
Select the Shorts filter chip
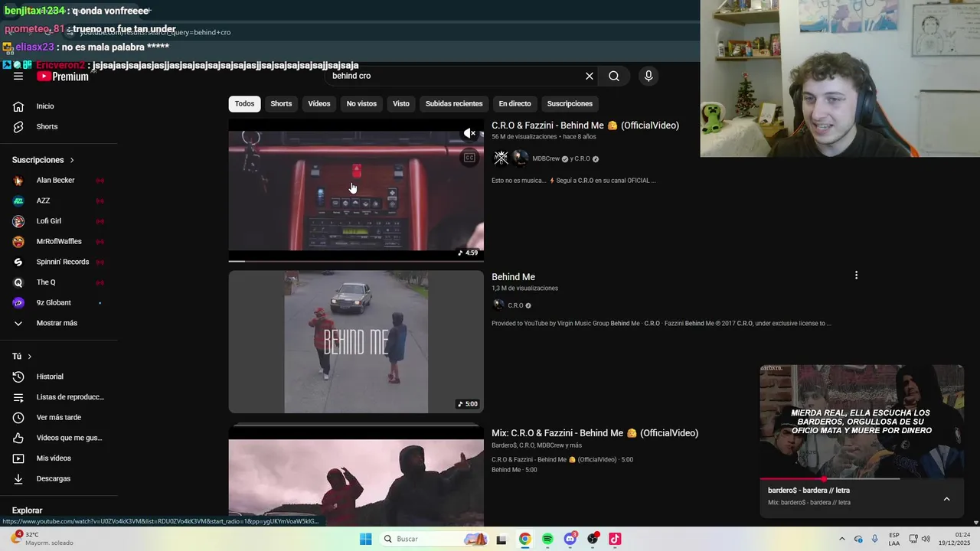[x=281, y=103]
